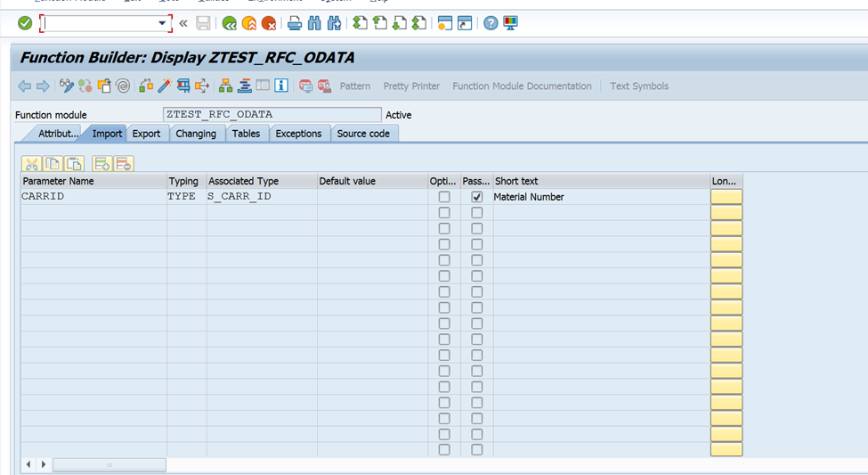
Task: Click the Insert Row icon
Action: [101, 163]
